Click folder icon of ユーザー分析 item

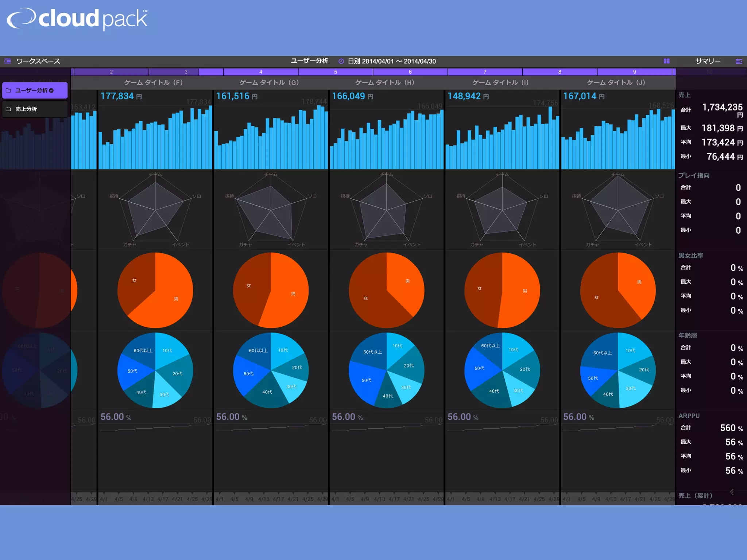coord(8,90)
